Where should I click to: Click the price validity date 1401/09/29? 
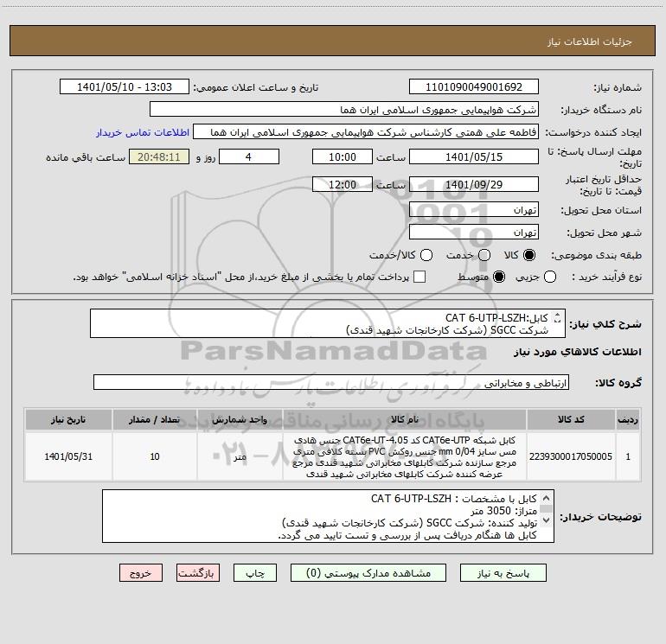[474, 184]
